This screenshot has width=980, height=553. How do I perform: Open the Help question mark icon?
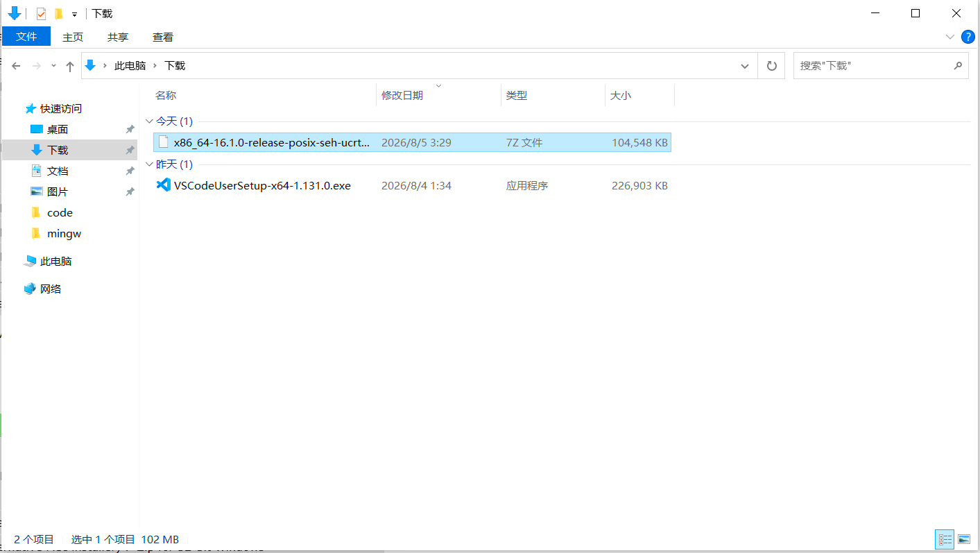[968, 37]
